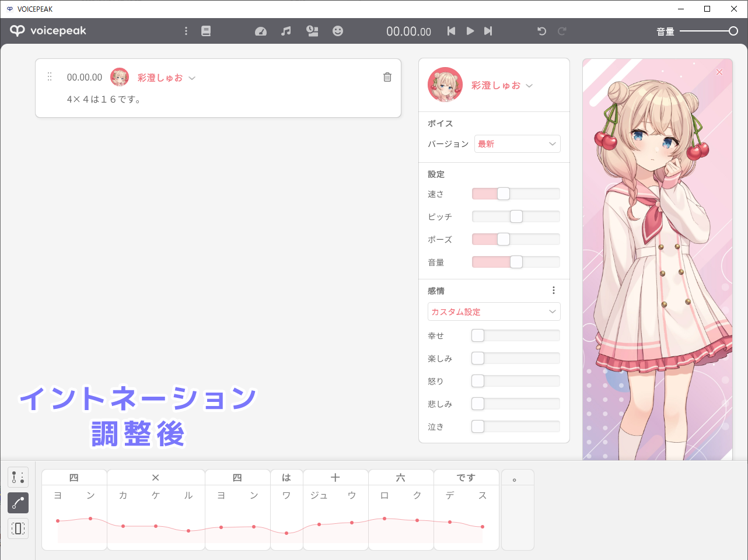Viewport: 748px width, 560px height.
Task: Maximize the VOICEPEAK window
Action: pyautogui.click(x=707, y=9)
